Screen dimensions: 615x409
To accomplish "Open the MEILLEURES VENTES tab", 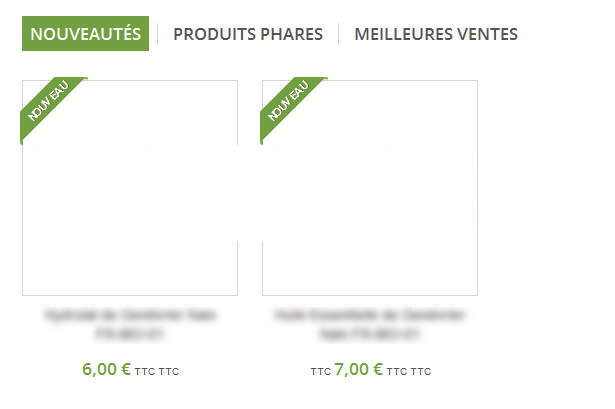I will pos(436,34).
